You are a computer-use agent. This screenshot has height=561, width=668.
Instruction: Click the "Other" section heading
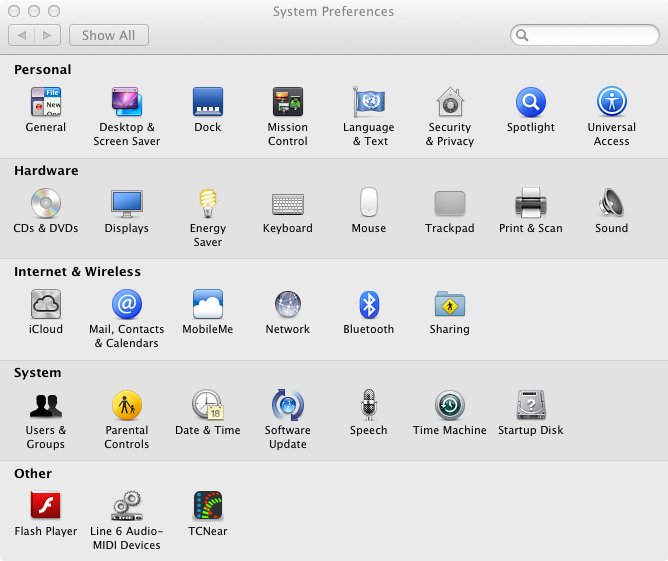point(33,473)
